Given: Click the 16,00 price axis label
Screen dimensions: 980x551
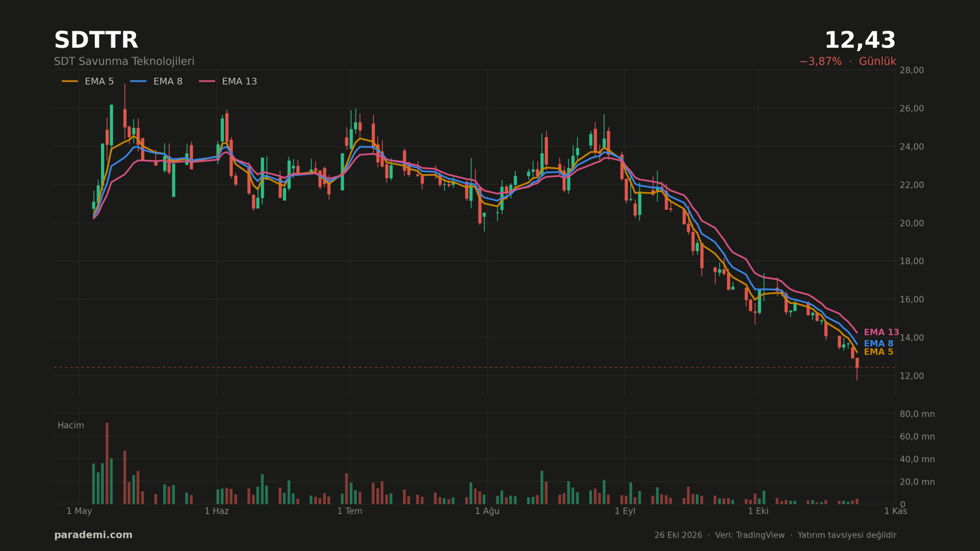Looking at the screenshot, I should point(911,299).
